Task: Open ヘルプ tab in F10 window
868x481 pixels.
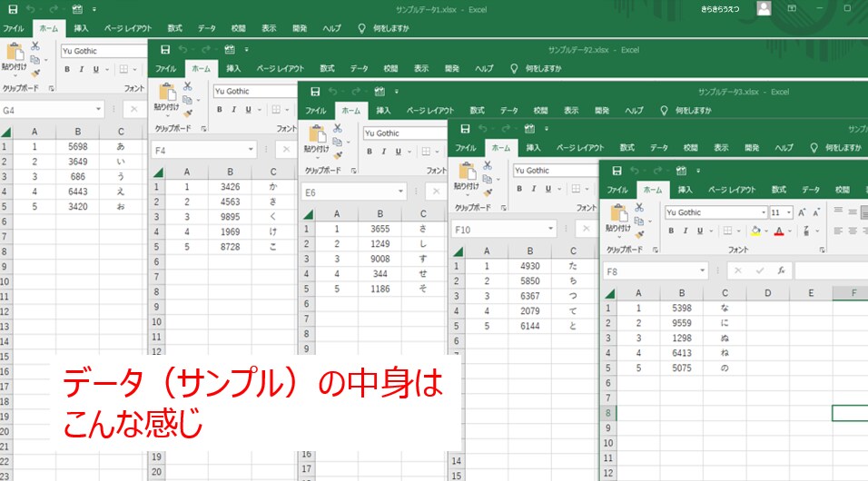Action: coord(784,148)
